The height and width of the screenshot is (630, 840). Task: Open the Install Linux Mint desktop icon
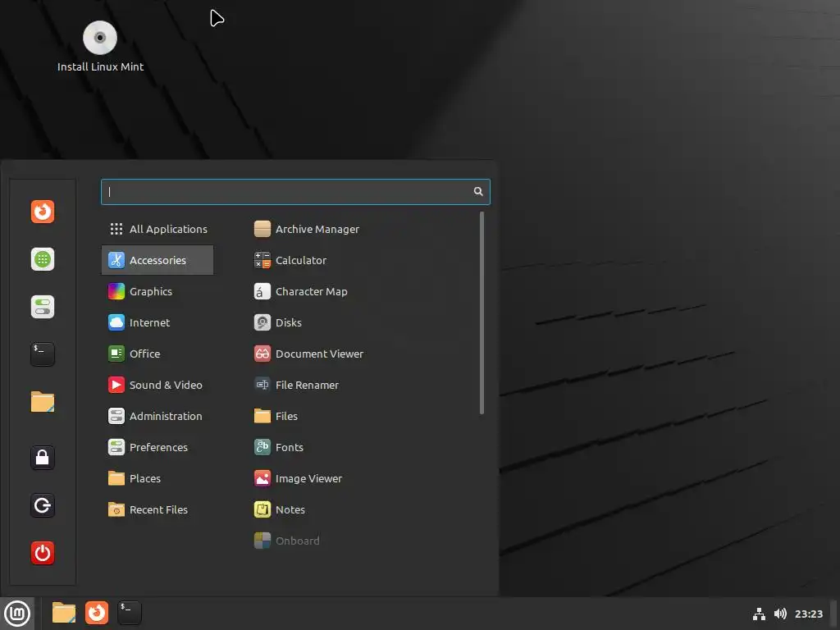click(100, 47)
